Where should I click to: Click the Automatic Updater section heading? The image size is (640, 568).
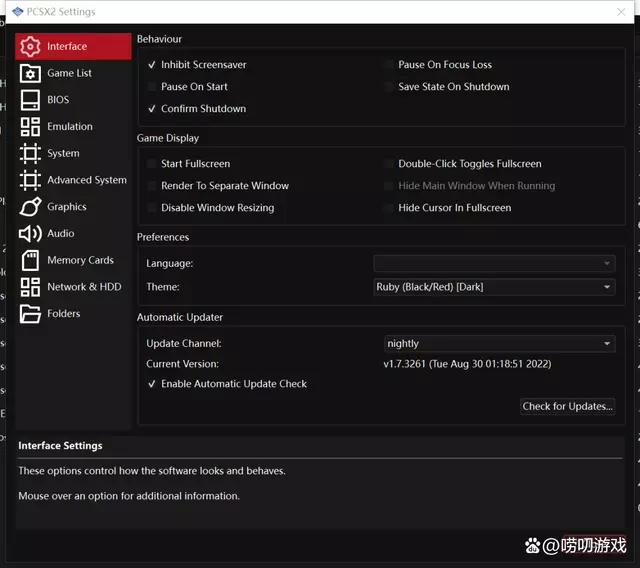(x=180, y=317)
